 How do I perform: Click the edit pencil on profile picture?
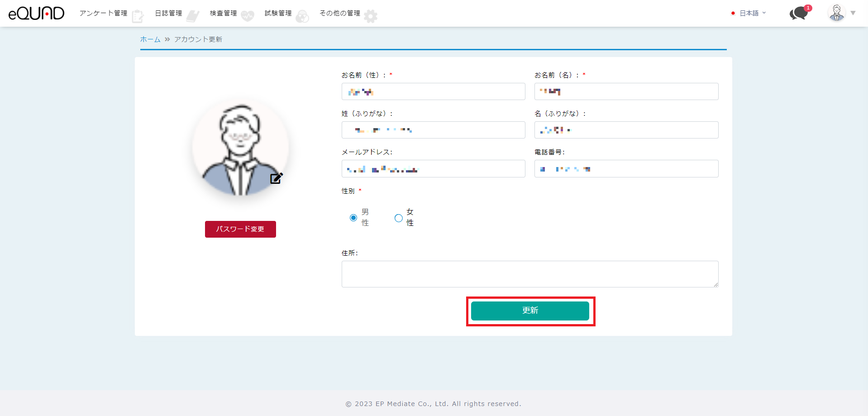[276, 178]
